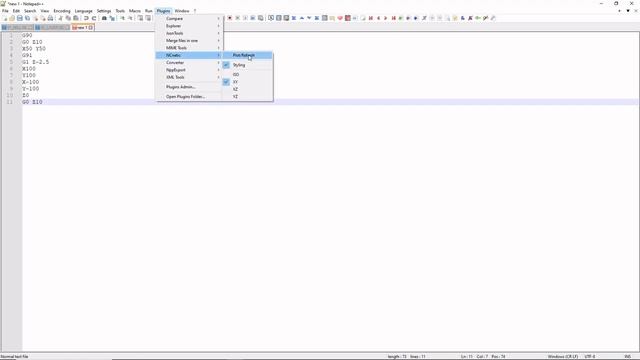
Task: Click the Normal text file status label
Action: (15, 357)
